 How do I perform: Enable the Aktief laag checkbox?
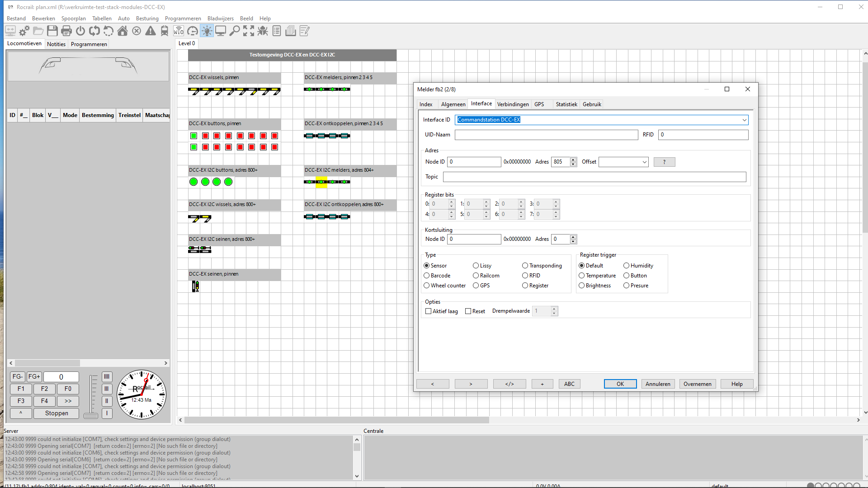point(429,311)
